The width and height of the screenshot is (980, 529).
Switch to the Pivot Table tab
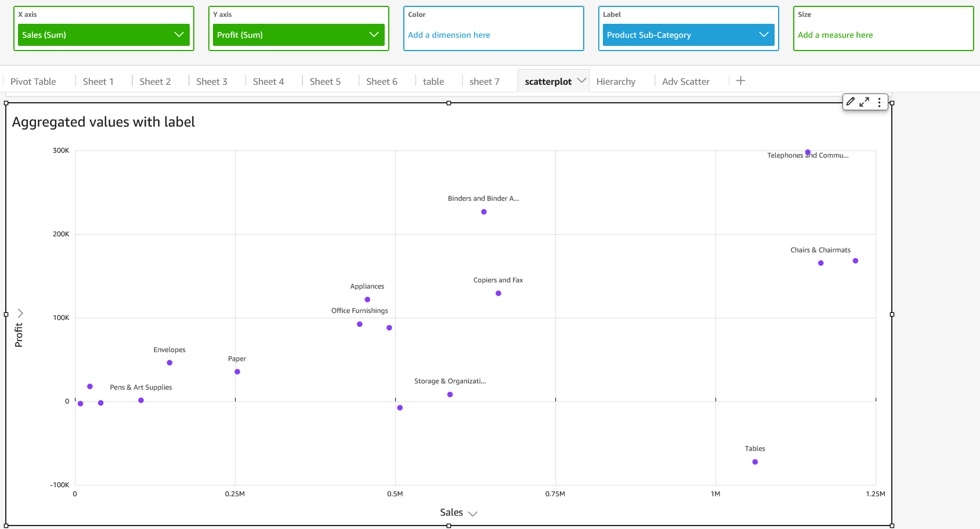(33, 82)
